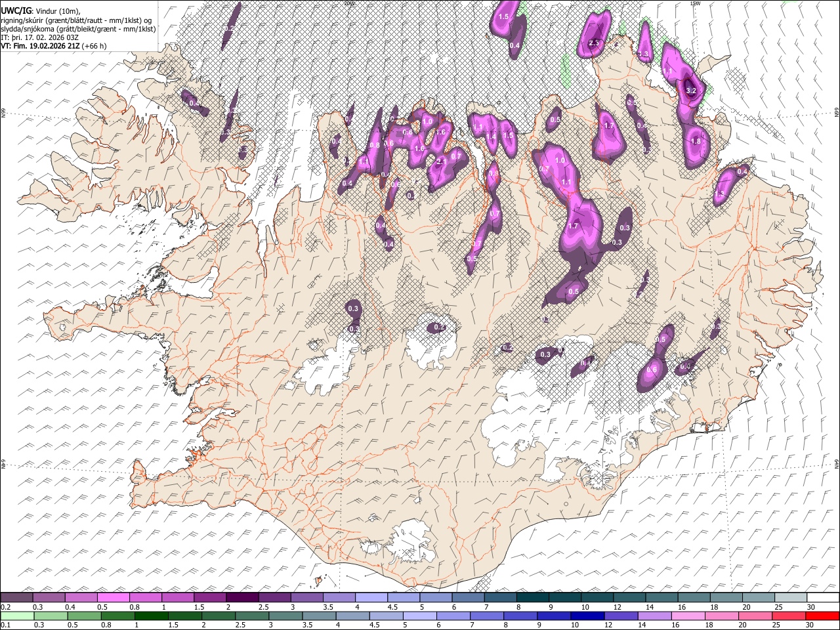Pick the snow scale swatch labeled 0.8
Image resolution: width=840 pixels, height=630 pixels.
tap(146, 598)
